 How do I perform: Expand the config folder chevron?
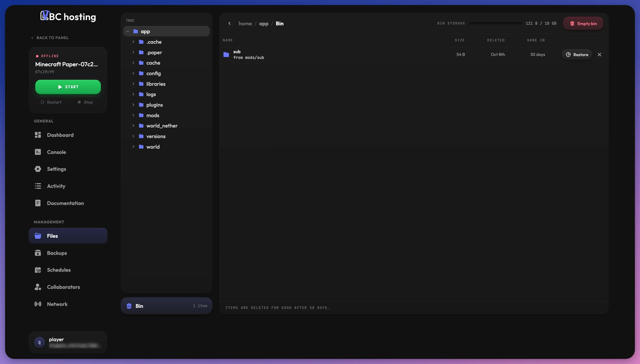[133, 73]
